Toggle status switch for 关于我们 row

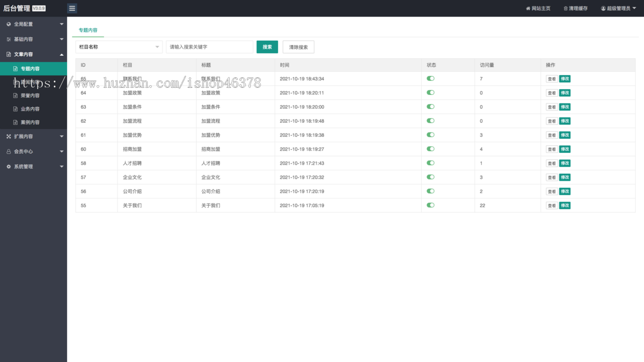click(430, 205)
